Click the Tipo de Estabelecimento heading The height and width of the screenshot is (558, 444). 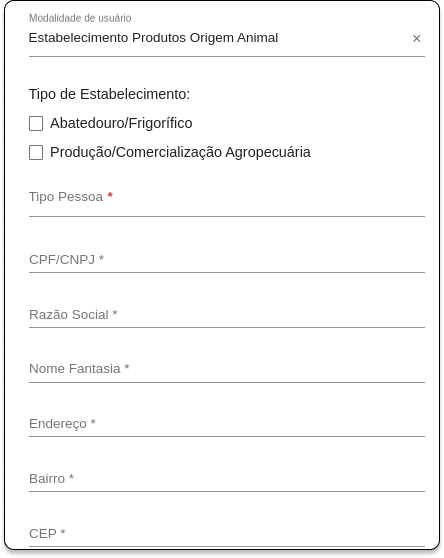click(110, 94)
